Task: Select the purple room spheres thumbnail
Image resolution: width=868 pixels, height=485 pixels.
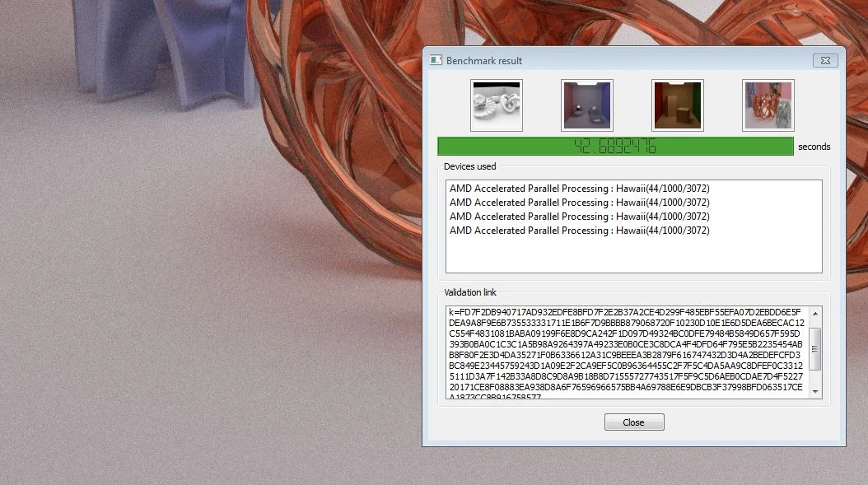Action: (x=587, y=105)
